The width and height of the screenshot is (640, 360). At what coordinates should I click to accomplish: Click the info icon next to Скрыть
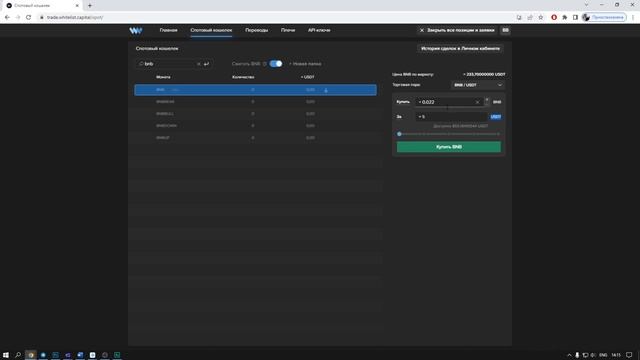(265, 64)
